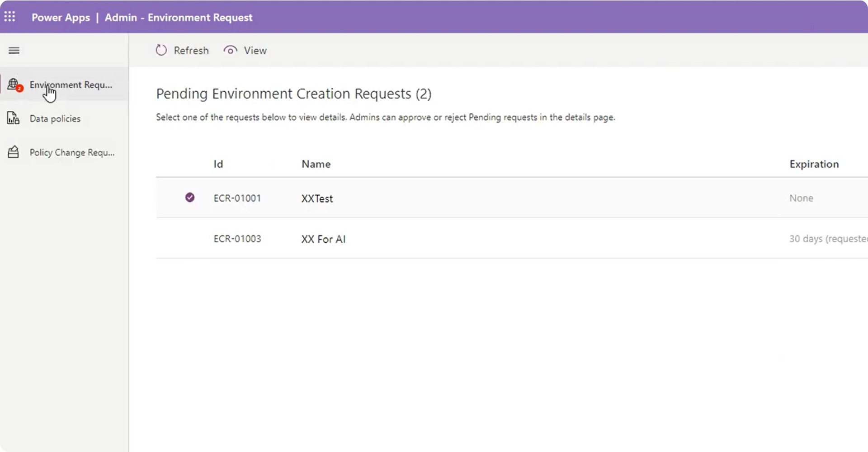Click the Pending Environment Creation Requests heading
868x452 pixels.
point(294,94)
